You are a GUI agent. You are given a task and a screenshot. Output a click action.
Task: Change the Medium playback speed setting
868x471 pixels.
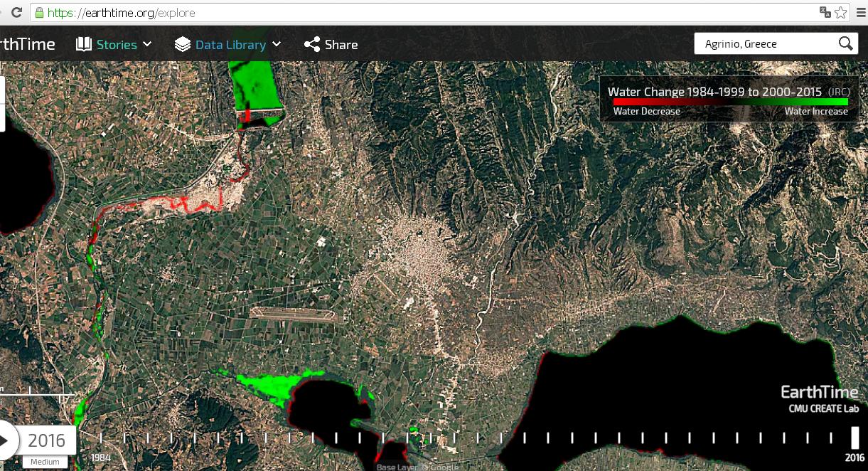coord(45,462)
